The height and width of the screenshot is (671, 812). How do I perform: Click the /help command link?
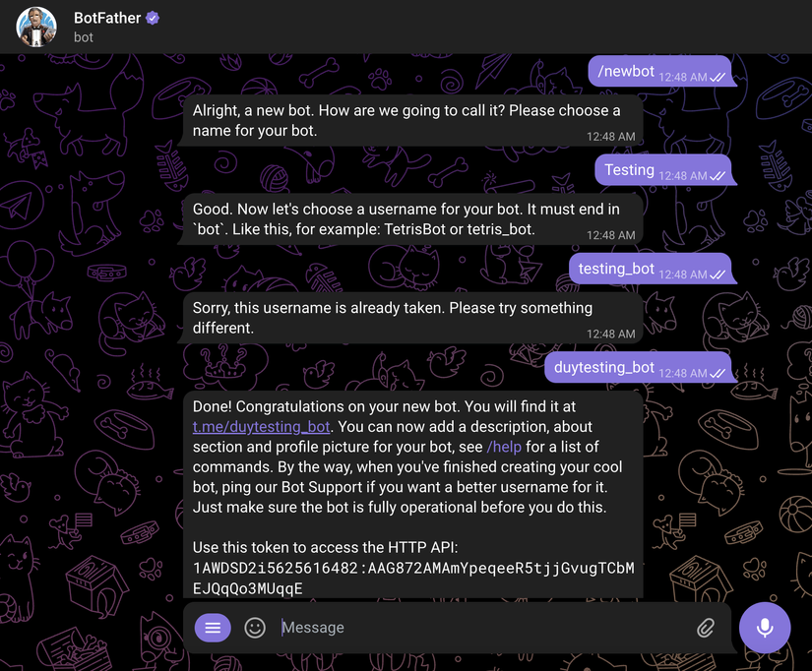(x=503, y=445)
